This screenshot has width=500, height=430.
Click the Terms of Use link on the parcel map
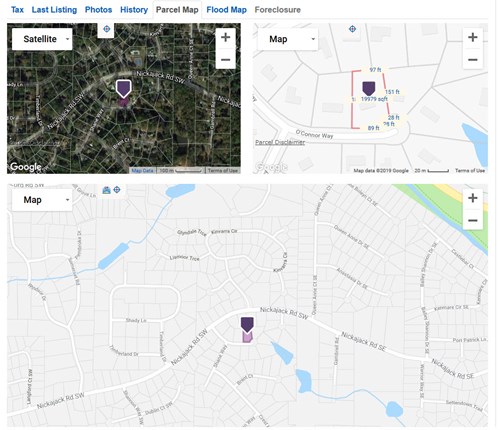click(x=470, y=170)
